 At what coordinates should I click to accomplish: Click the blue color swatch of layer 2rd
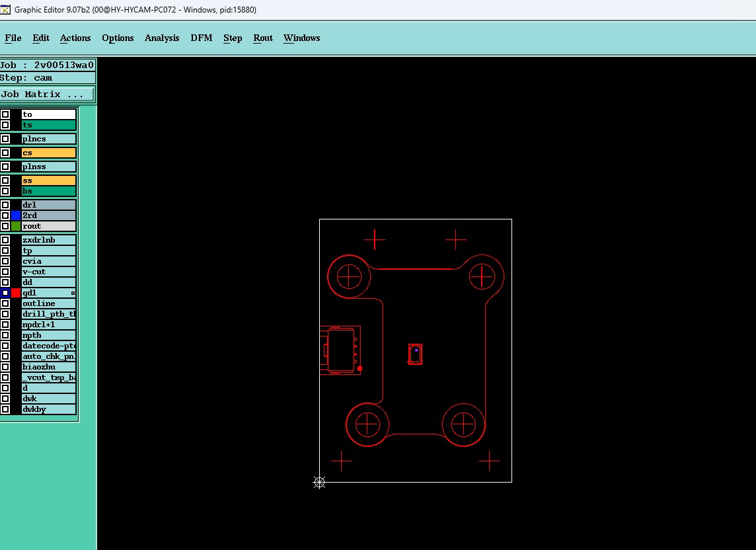(16, 216)
